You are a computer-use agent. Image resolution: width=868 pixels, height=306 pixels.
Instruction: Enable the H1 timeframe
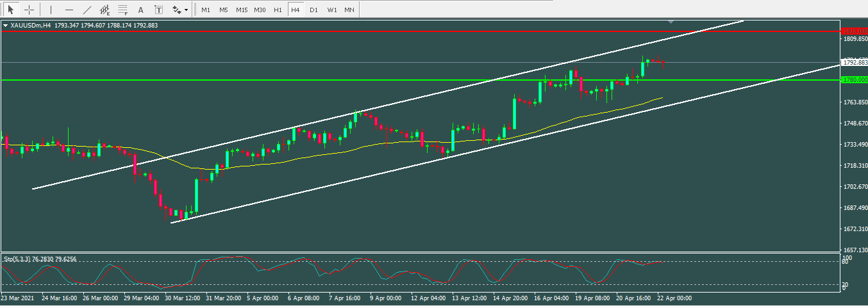[277, 10]
